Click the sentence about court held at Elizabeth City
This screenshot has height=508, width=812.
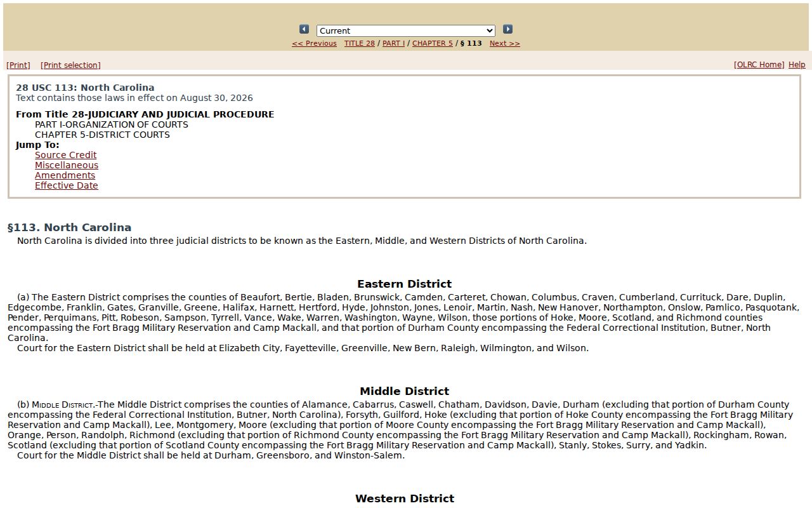pos(303,348)
